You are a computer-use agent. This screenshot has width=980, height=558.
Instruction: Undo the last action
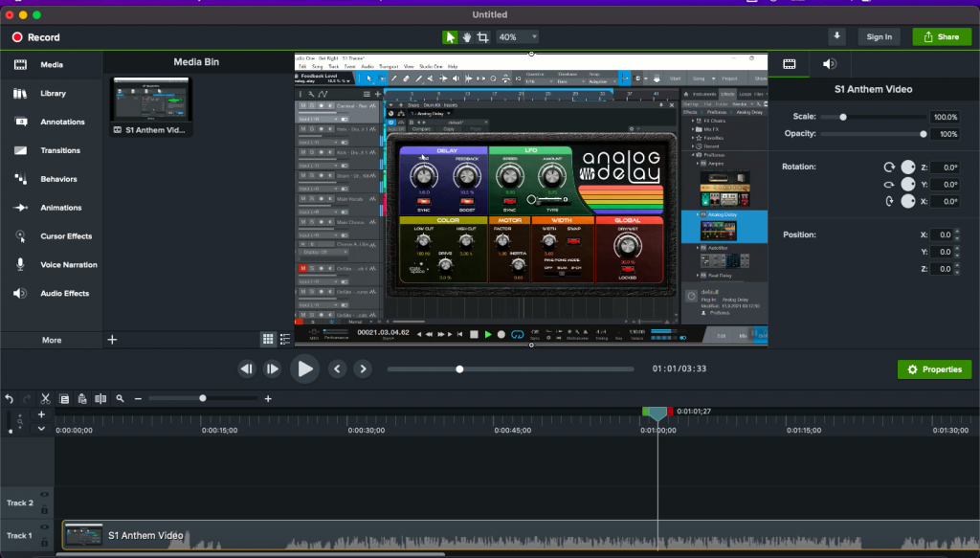point(9,399)
